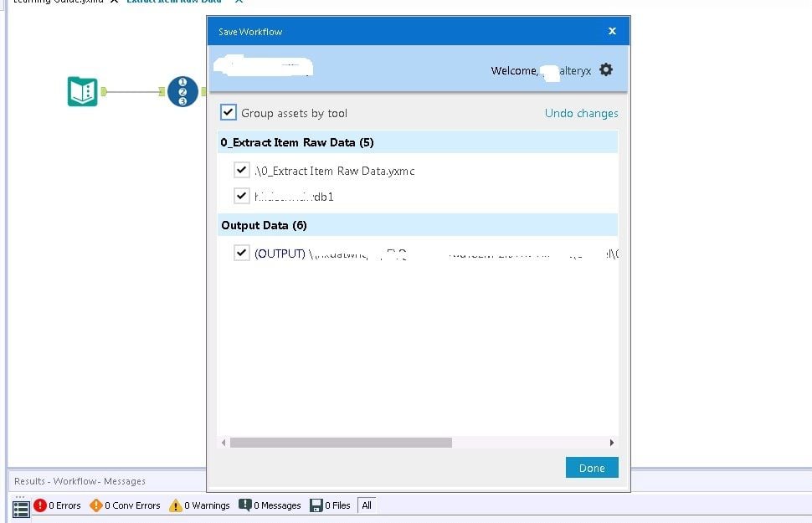Uncheck the .db1 file asset checkbox

pos(241,196)
